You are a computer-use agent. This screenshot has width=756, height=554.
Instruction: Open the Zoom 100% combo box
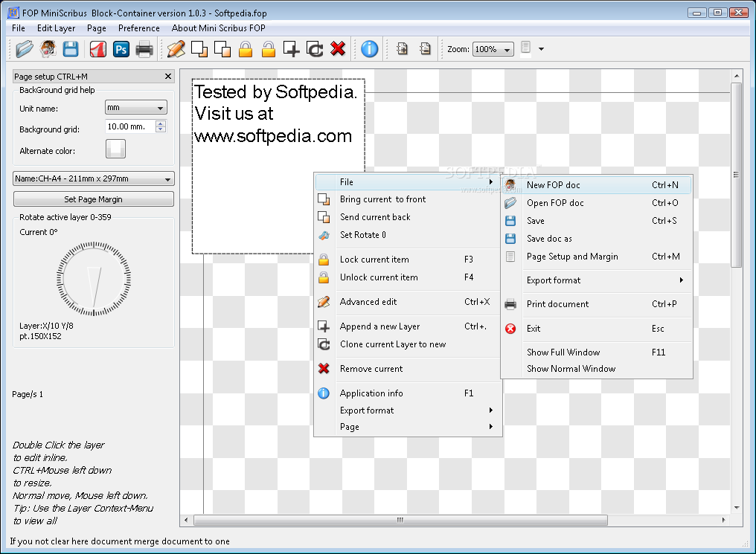pyautogui.click(x=493, y=49)
